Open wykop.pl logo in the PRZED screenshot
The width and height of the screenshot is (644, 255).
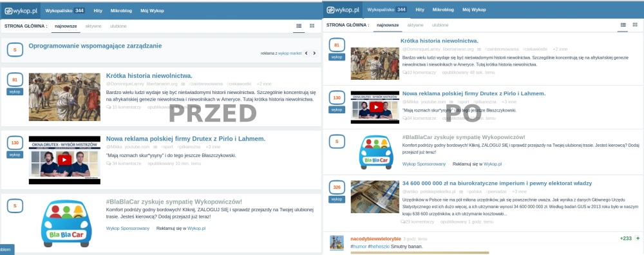pyautogui.click(x=21, y=11)
